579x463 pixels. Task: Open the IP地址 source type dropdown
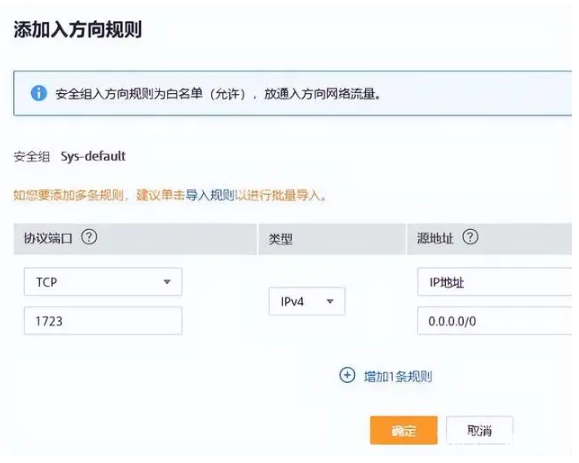click(x=495, y=282)
